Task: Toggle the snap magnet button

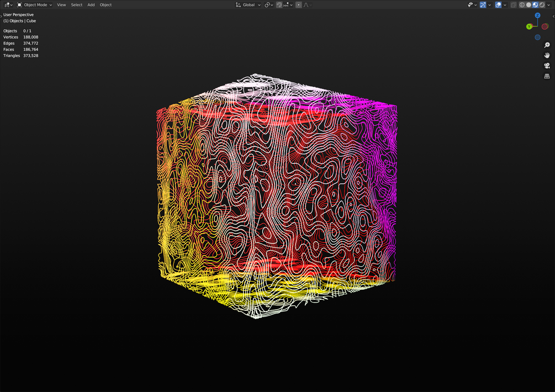Action: tap(279, 5)
